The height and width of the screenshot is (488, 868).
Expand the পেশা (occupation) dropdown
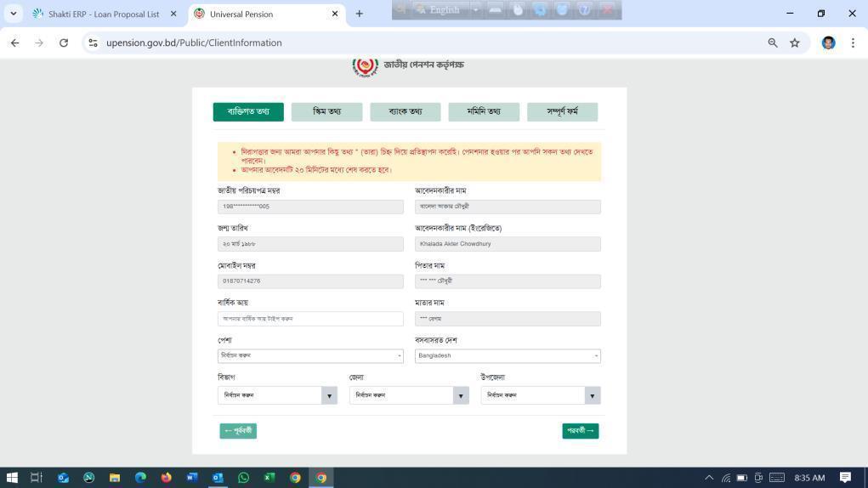coord(310,356)
